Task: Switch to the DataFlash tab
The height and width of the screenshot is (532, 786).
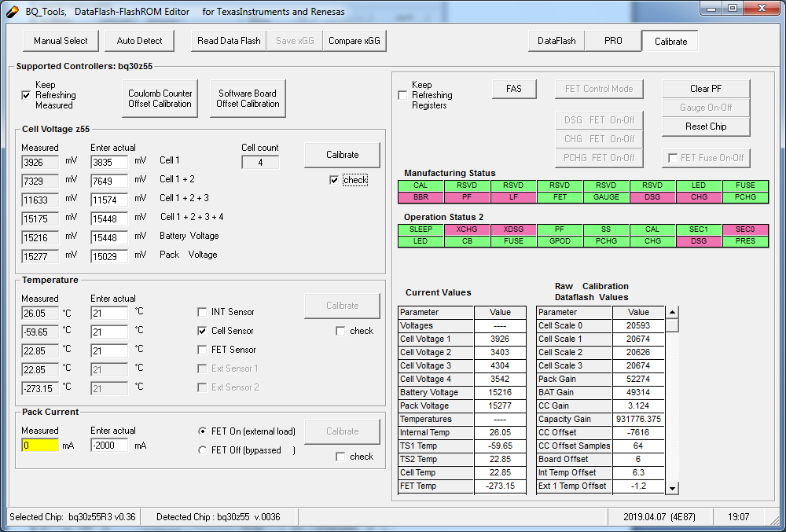Action: click(556, 41)
